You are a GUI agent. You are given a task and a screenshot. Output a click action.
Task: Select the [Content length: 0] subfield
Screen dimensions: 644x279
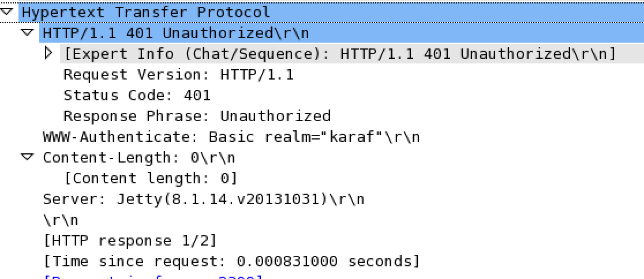coord(151,179)
